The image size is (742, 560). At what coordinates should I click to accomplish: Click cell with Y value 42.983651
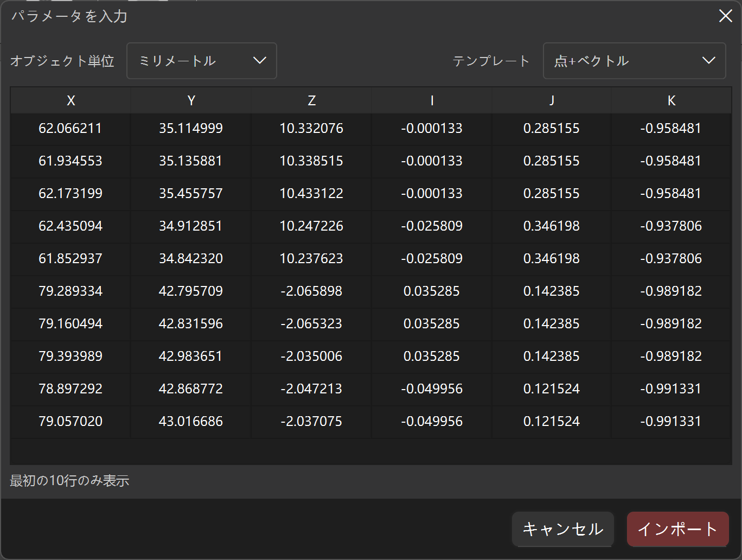point(191,357)
